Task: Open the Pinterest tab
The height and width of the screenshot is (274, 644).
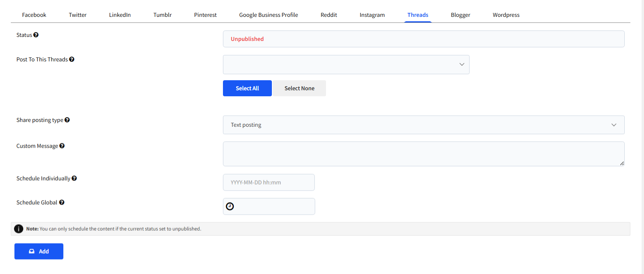Action: coord(205,15)
